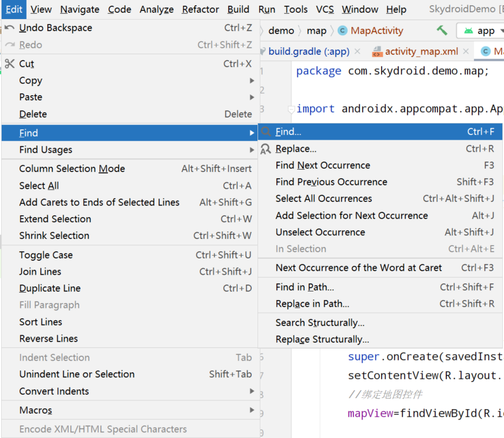Screen dimensions: 504x438
Task: Select Find in Path...
Action: [380, 287]
